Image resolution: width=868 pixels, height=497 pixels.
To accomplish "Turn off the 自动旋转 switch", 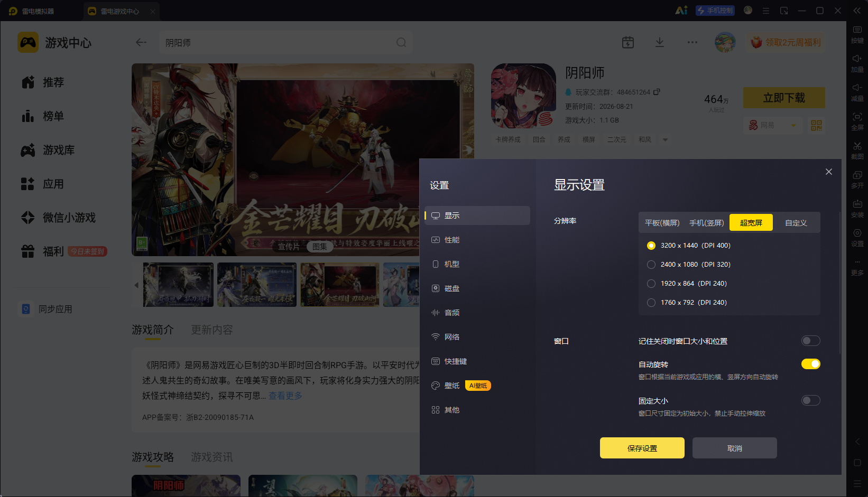I will click(811, 364).
